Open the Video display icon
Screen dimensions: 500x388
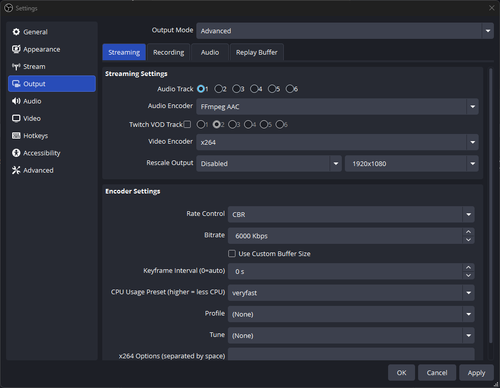pyautogui.click(x=16, y=118)
